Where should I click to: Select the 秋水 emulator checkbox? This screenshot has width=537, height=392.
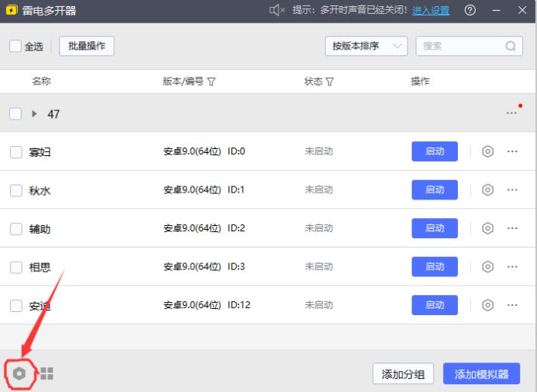[x=16, y=190]
